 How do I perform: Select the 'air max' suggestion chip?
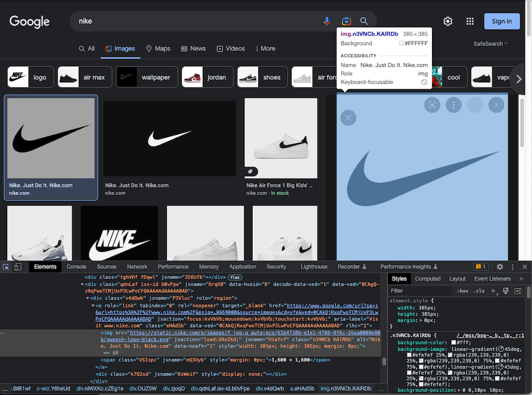[85, 77]
